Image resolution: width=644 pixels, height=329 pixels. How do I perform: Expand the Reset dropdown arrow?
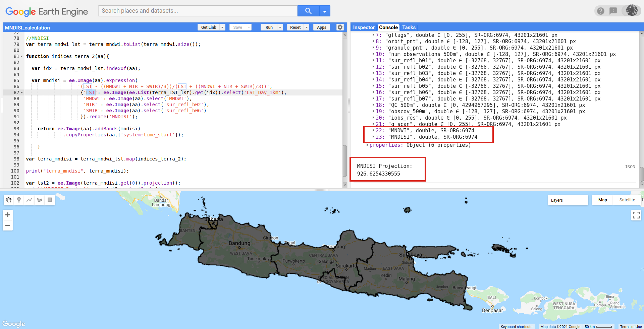coord(307,27)
